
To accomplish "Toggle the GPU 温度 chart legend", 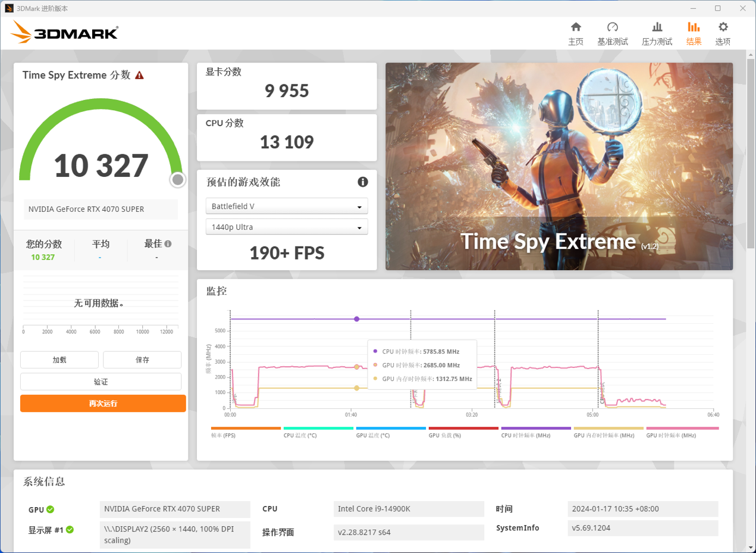I will tap(391, 431).
